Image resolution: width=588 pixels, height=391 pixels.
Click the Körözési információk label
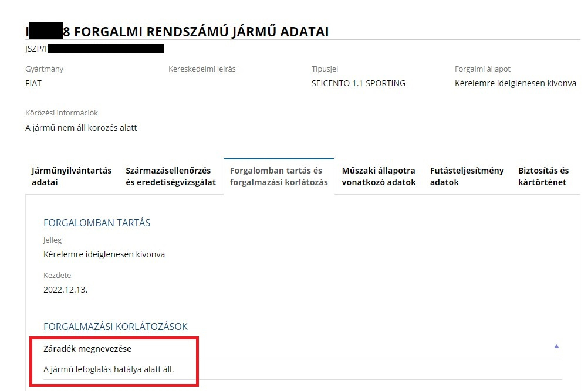coord(62,113)
